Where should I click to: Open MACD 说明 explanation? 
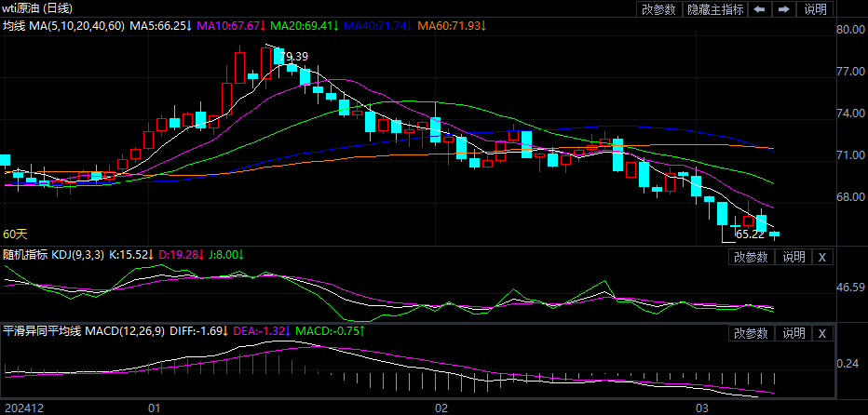[793, 333]
